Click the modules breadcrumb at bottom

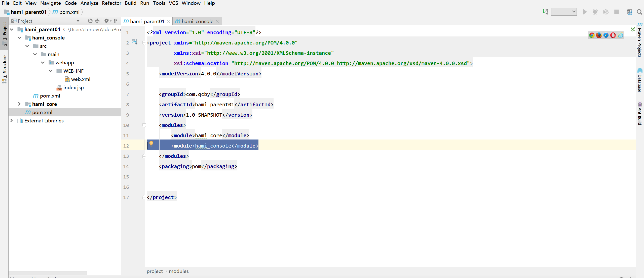point(179,271)
